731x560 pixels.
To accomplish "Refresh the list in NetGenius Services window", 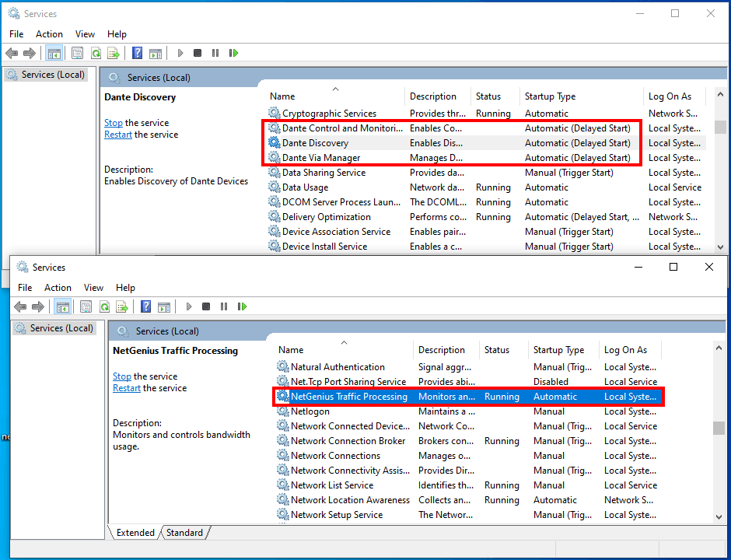I will [104, 306].
